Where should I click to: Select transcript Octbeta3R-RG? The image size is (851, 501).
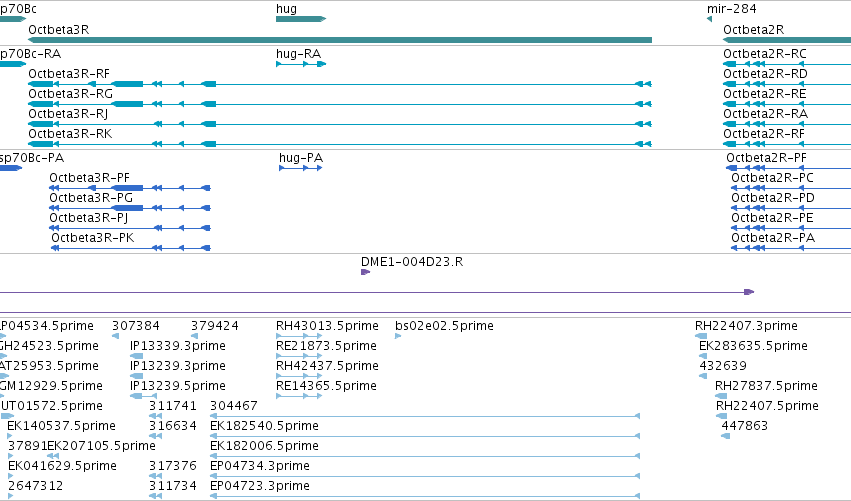tap(71, 94)
